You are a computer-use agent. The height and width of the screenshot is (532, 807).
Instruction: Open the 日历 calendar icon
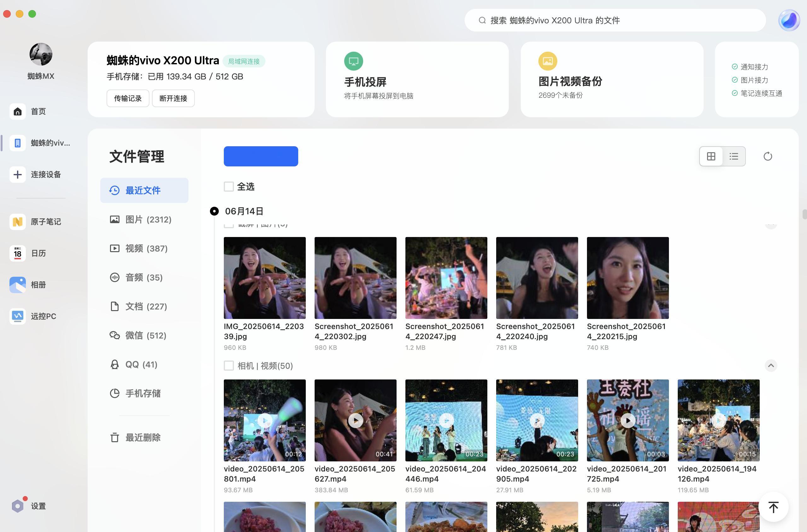click(x=18, y=253)
